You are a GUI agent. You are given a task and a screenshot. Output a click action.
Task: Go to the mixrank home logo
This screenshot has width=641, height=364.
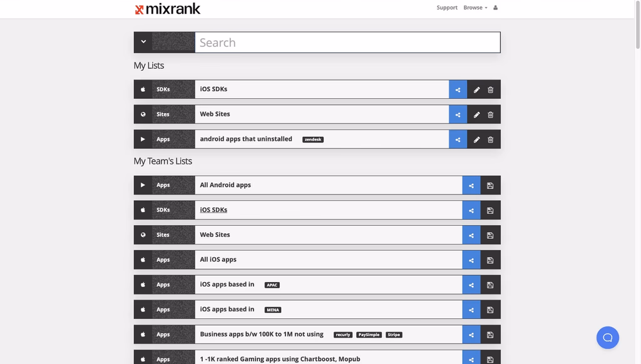168,9
